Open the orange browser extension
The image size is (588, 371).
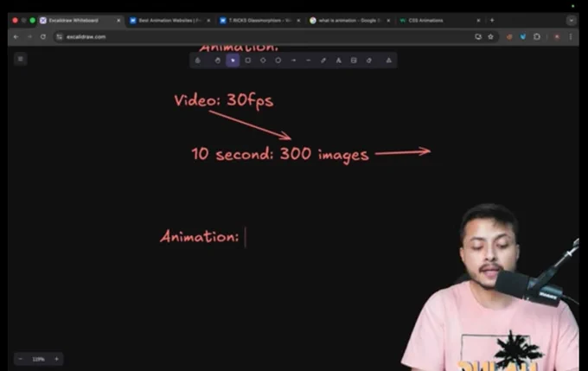coord(509,37)
